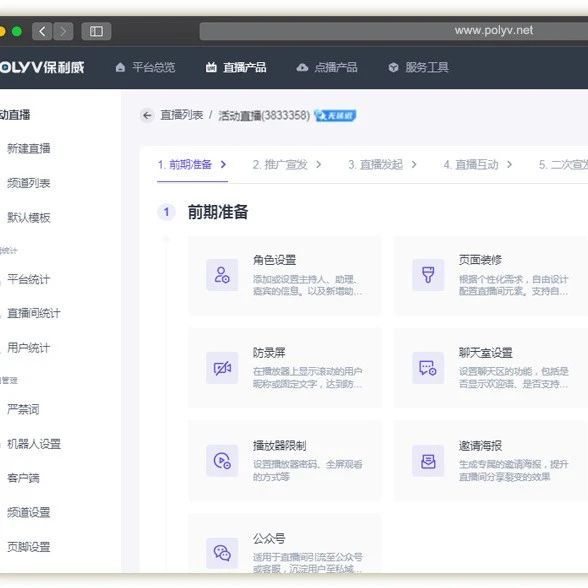The height and width of the screenshot is (588, 588).
Task: Go to 直播列表 breadcrumb link
Action: tap(182, 115)
